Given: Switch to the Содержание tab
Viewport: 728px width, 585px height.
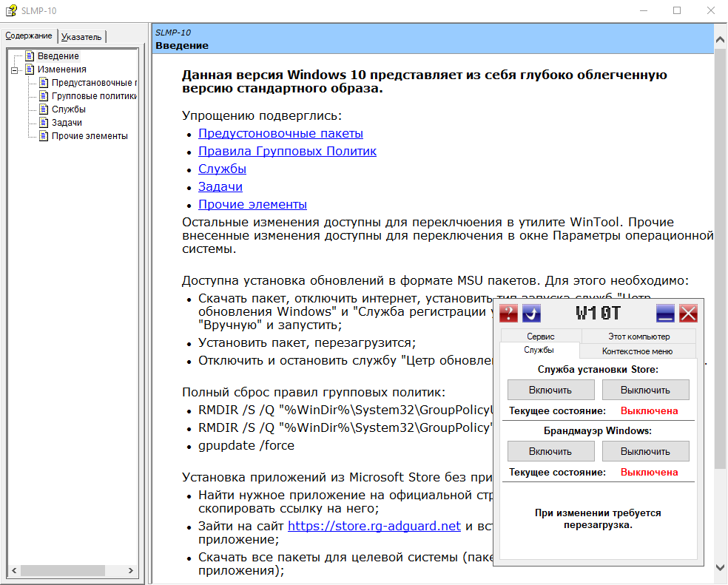Looking at the screenshot, I should tap(29, 35).
